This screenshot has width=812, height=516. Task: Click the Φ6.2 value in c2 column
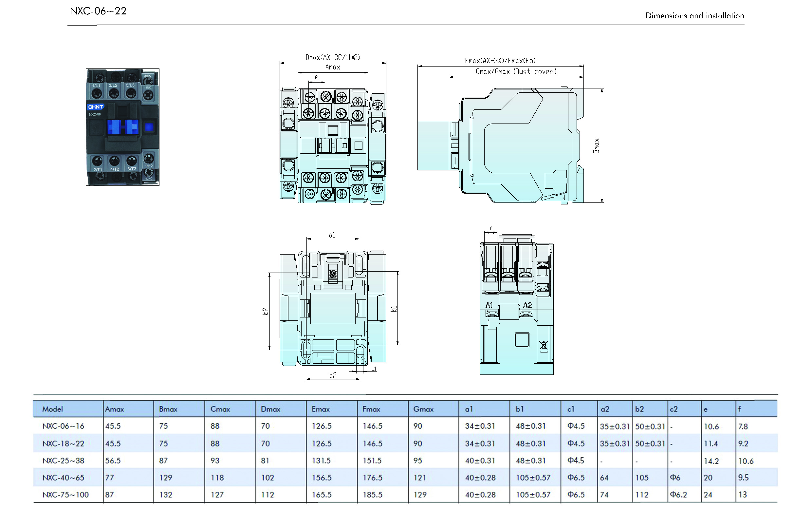(x=678, y=494)
